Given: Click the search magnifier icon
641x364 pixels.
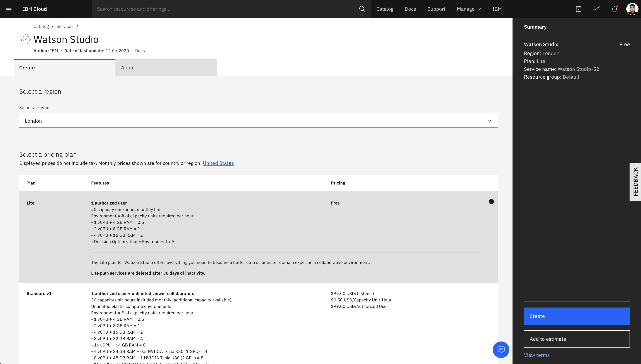Looking at the screenshot, I should pos(362,9).
